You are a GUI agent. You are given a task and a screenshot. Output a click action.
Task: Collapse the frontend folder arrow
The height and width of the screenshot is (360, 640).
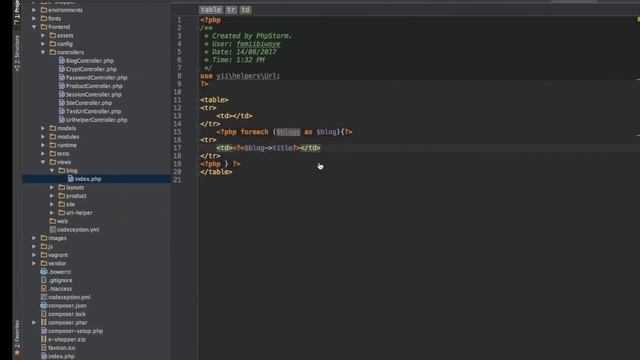[34, 27]
